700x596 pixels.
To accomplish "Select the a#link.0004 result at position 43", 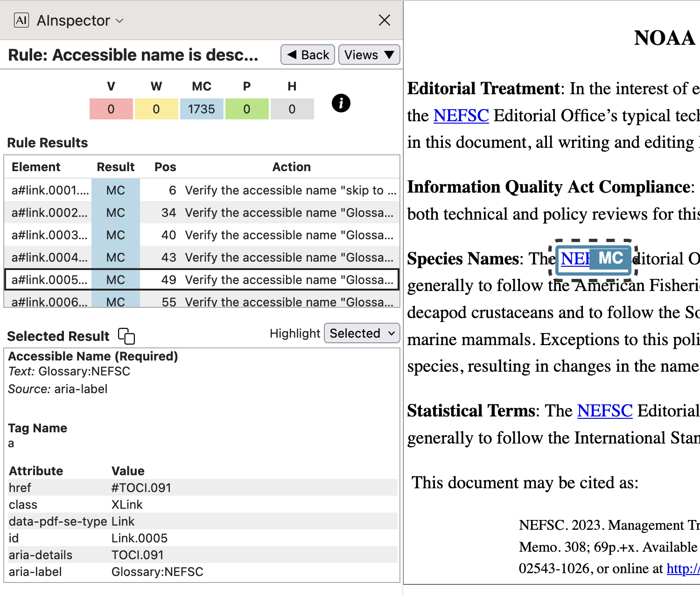I will 202,257.
